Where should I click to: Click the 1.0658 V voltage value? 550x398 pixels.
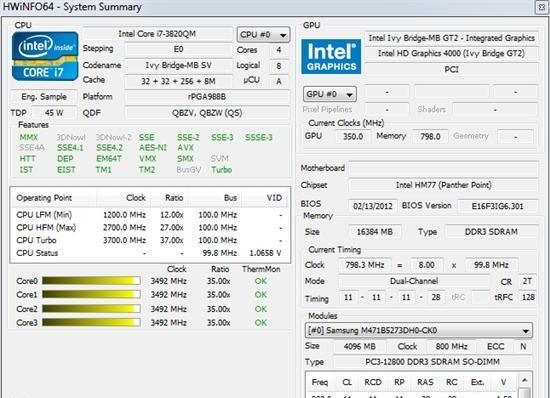[265, 253]
